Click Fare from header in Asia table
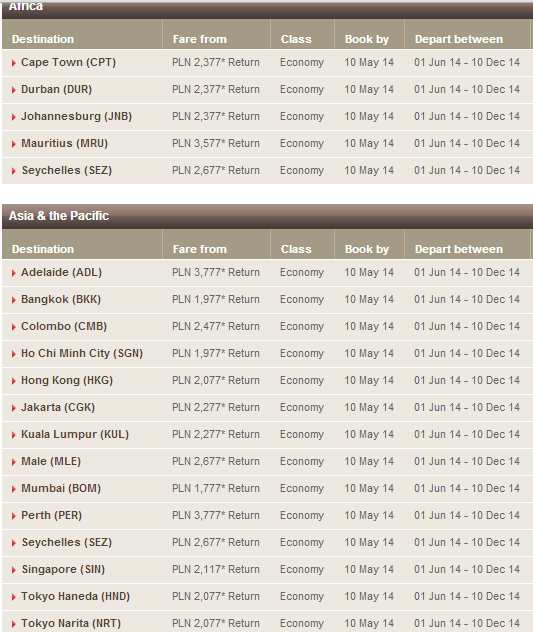The height and width of the screenshot is (632, 533). pos(200,249)
